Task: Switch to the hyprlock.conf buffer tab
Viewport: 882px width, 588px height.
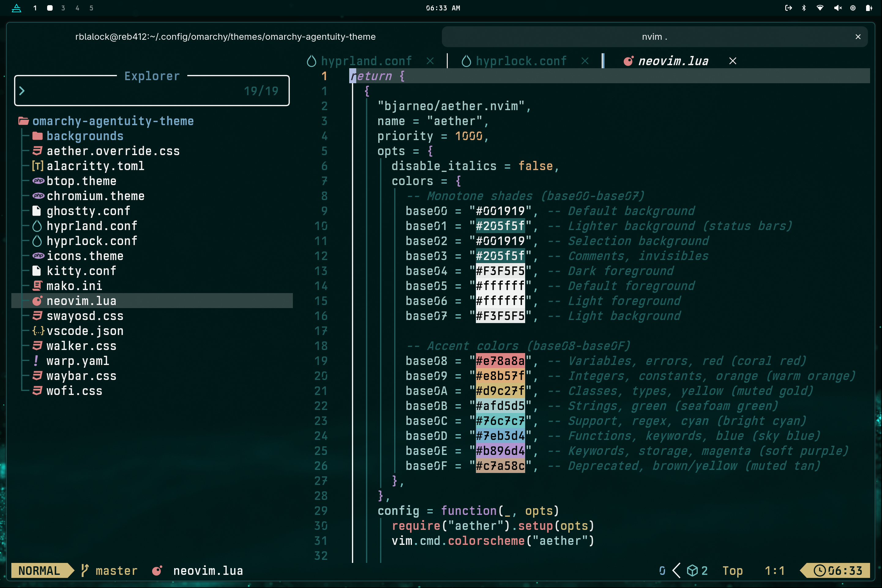Action: coord(521,61)
